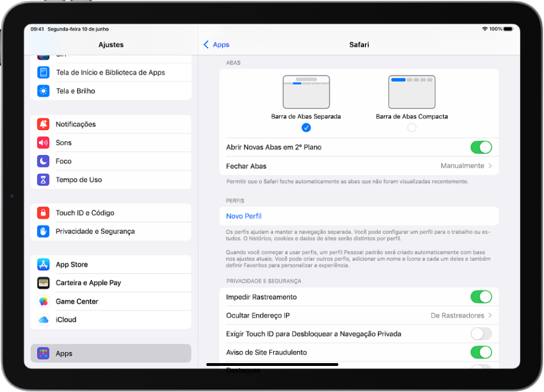This screenshot has height=392, width=544.
Task: Tap the Safari page title
Action: [x=359, y=44]
